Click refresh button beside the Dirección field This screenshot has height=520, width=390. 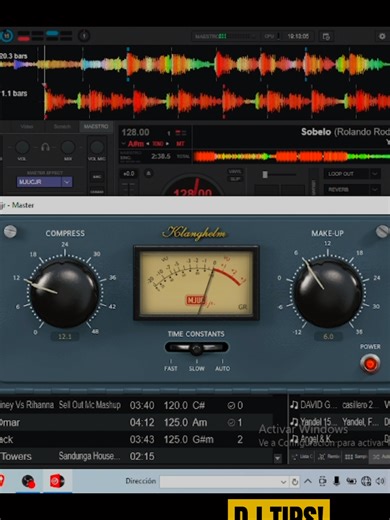pos(295,482)
